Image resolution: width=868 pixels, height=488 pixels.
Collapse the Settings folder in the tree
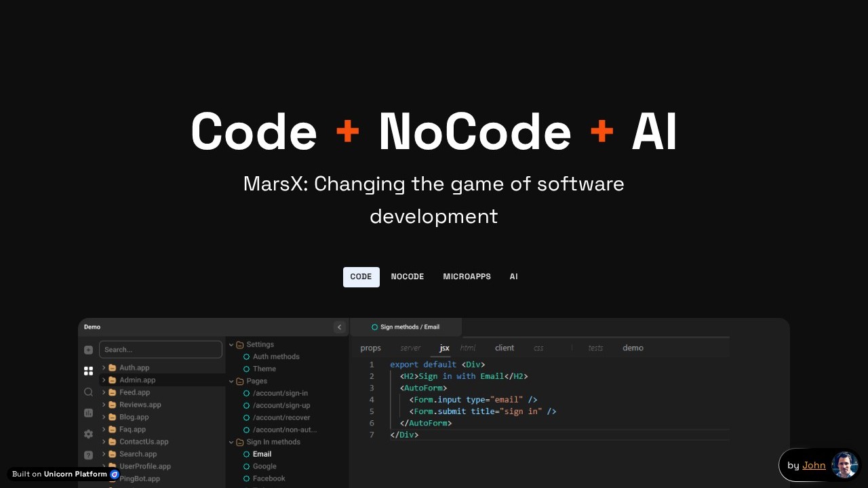pos(231,345)
